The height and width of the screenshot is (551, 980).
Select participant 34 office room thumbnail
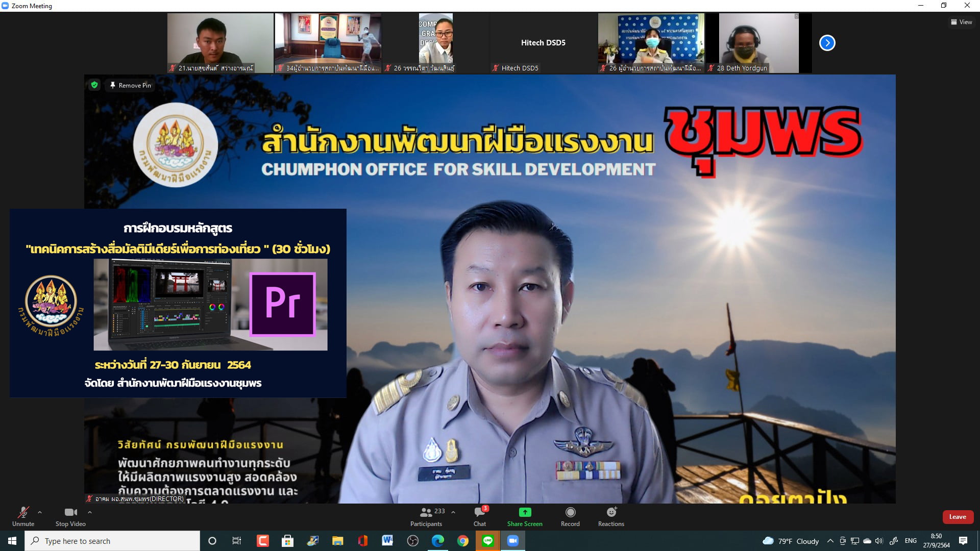[328, 43]
